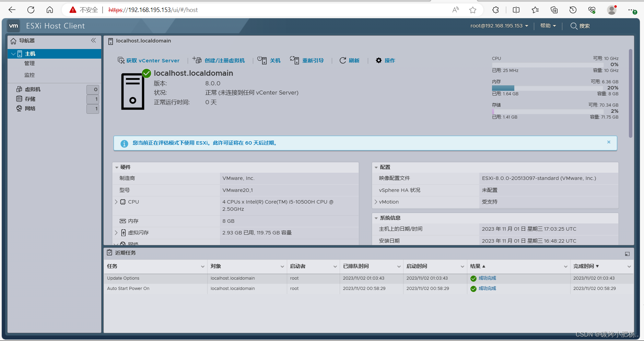This screenshot has width=644, height=341.
Task: Open the 启动者 column dropdown
Action: [335, 267]
